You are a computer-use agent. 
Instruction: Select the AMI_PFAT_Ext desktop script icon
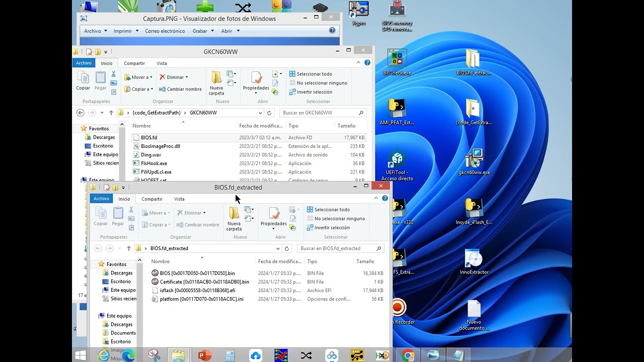397,112
